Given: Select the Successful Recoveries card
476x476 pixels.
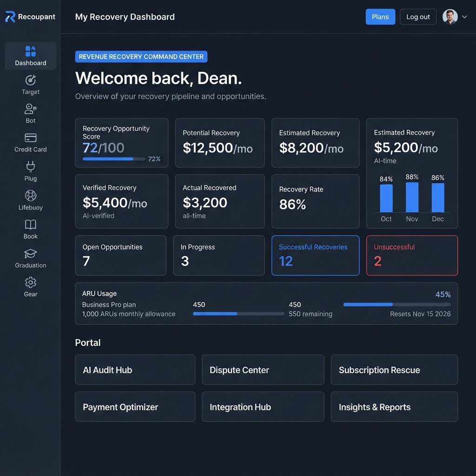Looking at the screenshot, I should coord(315,255).
